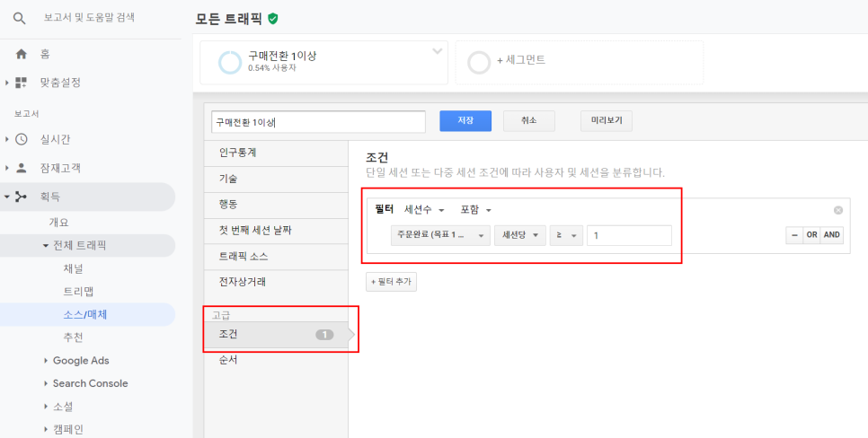Image resolution: width=868 pixels, height=438 pixels.
Task: Open the 추천 report
Action: coord(74,337)
